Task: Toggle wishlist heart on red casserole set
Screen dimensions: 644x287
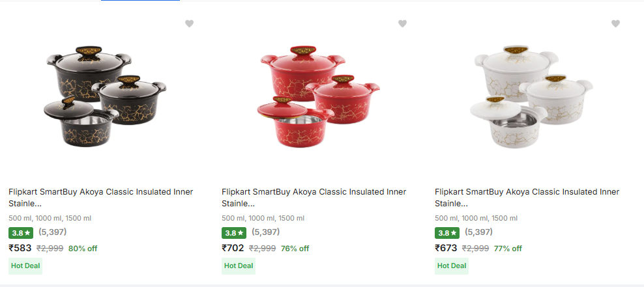Action: pos(402,24)
